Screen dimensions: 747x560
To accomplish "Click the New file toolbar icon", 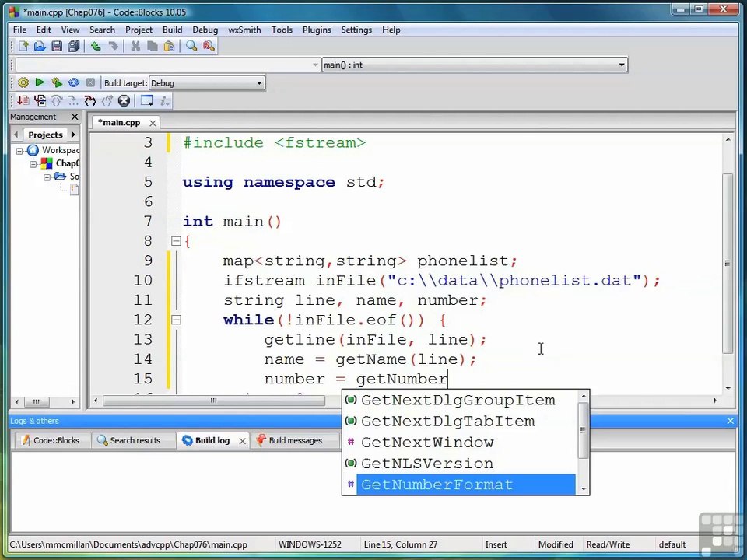I will click(x=23, y=46).
